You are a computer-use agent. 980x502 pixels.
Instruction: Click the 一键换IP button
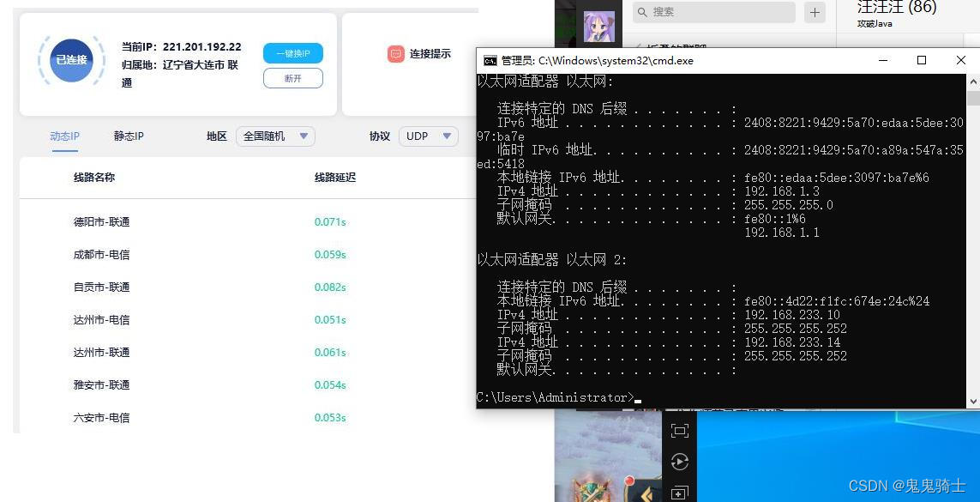point(292,53)
